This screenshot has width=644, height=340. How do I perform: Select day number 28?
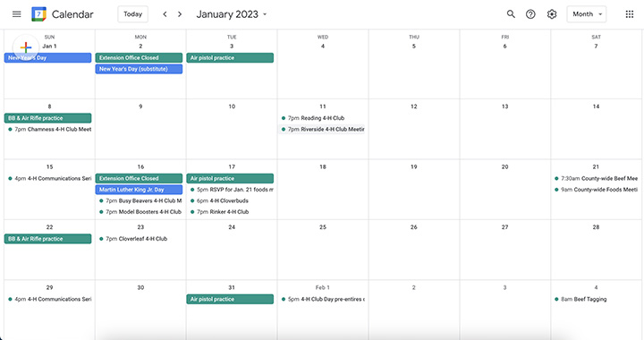tap(596, 227)
